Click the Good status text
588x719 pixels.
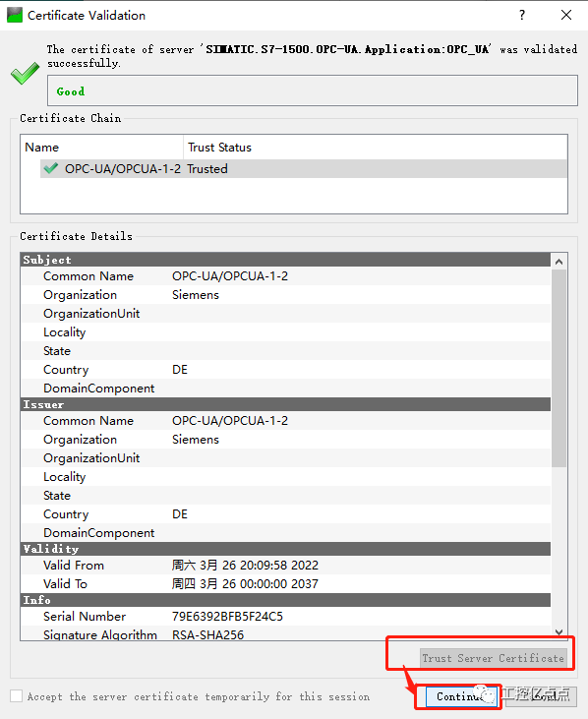[x=71, y=91]
